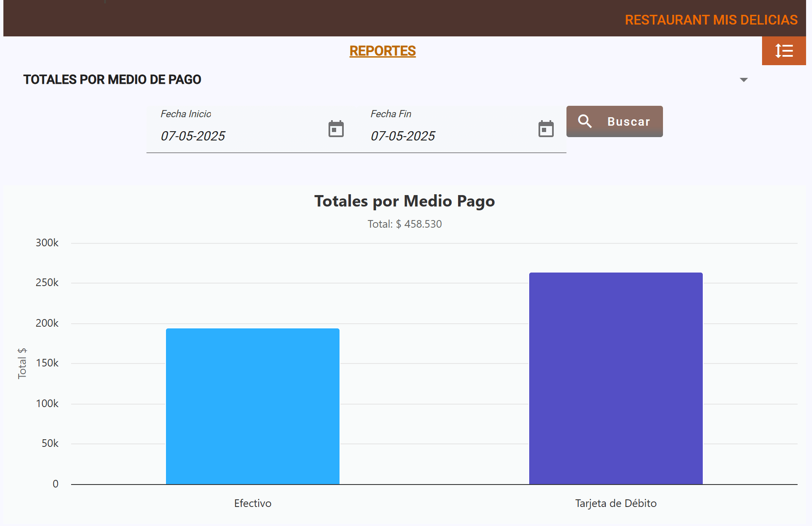The image size is (812, 526).
Task: Click the 50k y-axis label
Action: [50, 443]
